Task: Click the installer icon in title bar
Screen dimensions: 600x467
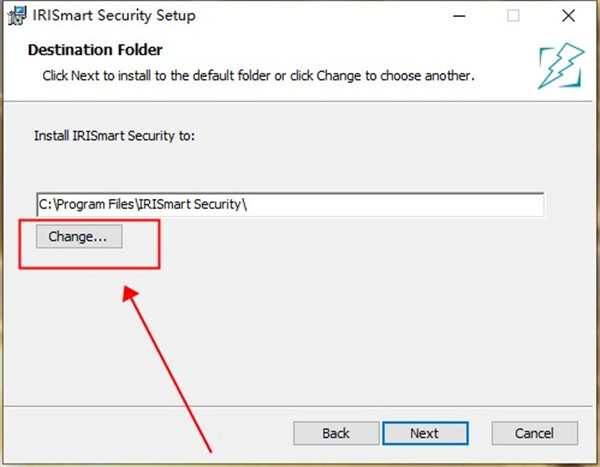Action: pyautogui.click(x=16, y=16)
